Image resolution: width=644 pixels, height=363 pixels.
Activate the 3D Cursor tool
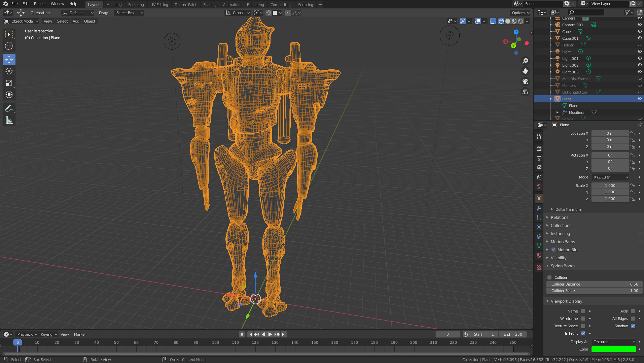coord(9,46)
